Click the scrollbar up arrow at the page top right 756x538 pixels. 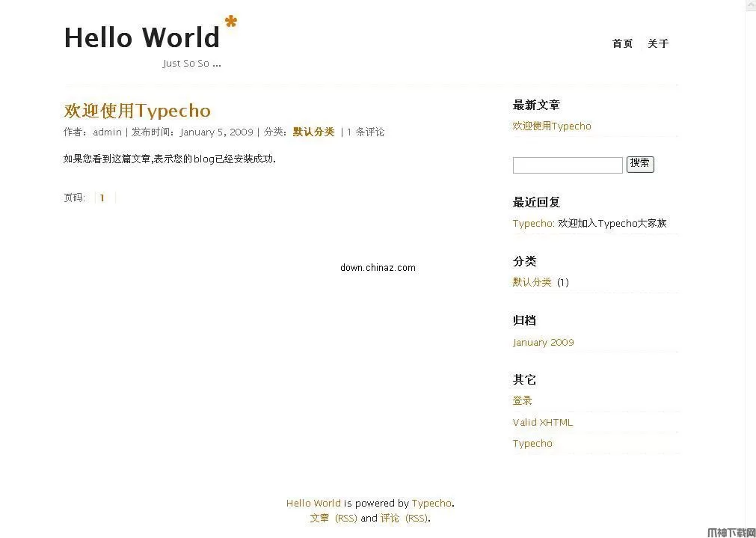(x=751, y=6)
